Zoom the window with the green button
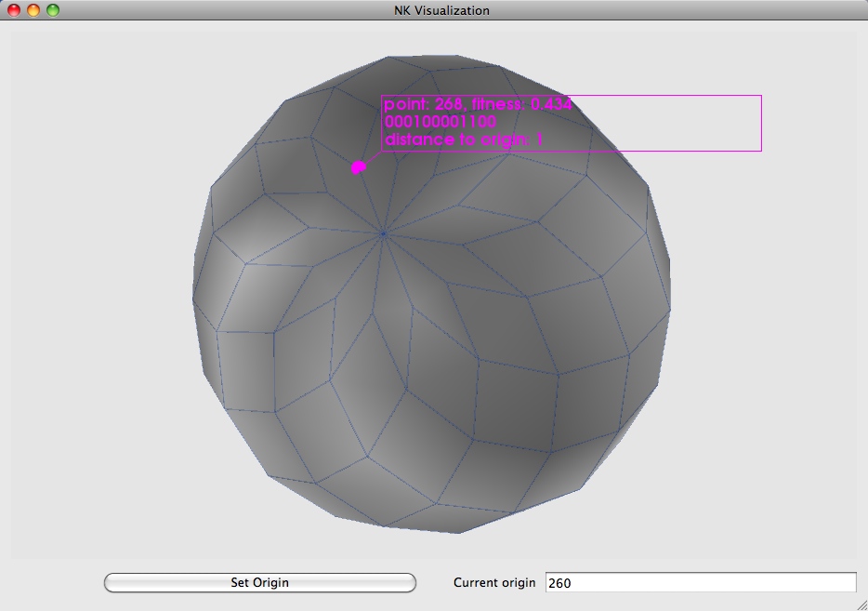868x611 pixels. [x=52, y=10]
